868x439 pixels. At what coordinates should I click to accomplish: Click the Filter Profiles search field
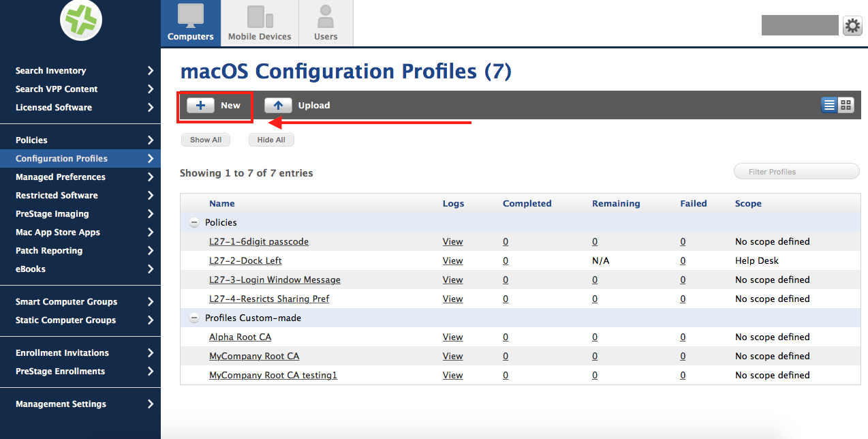(x=796, y=172)
